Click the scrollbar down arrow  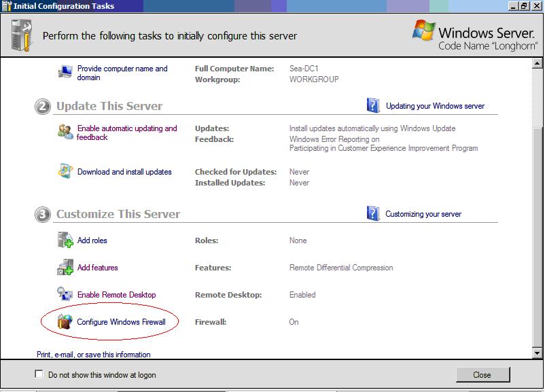coord(537,353)
